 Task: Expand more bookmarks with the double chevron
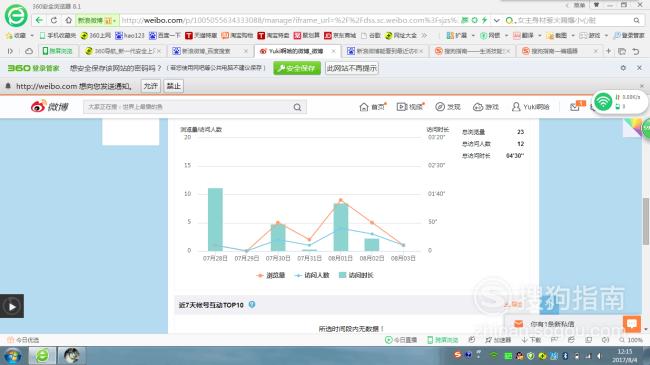click(x=424, y=36)
